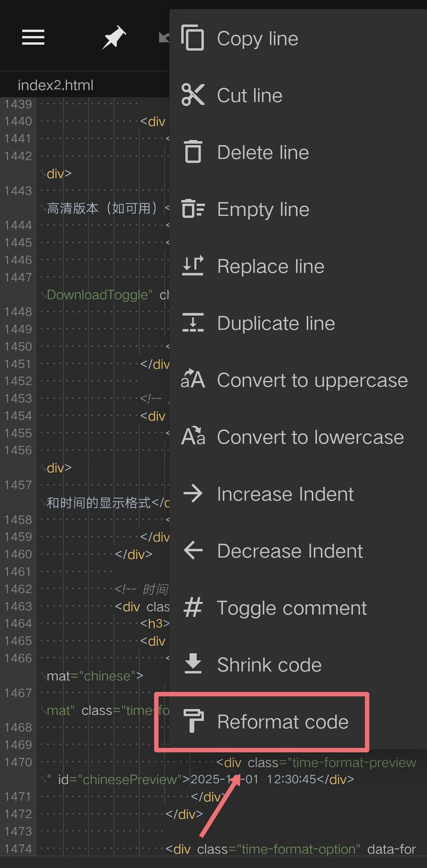427x868 pixels.
Task: Click the hash icon for Toggle comment
Action: click(x=193, y=607)
